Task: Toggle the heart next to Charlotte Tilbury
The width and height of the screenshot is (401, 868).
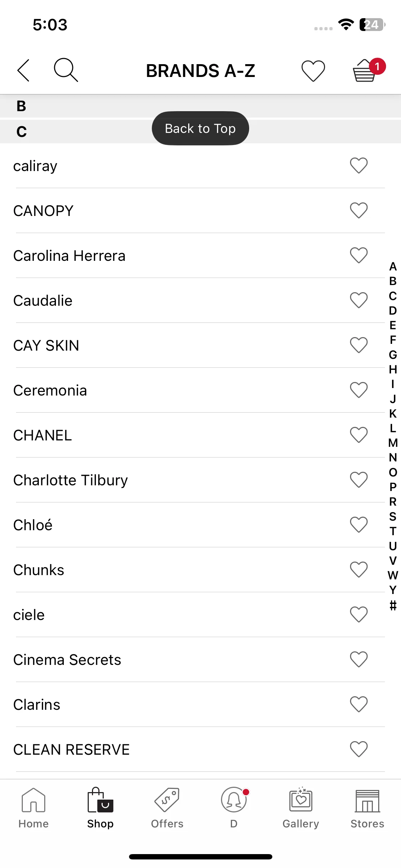Action: [359, 480]
